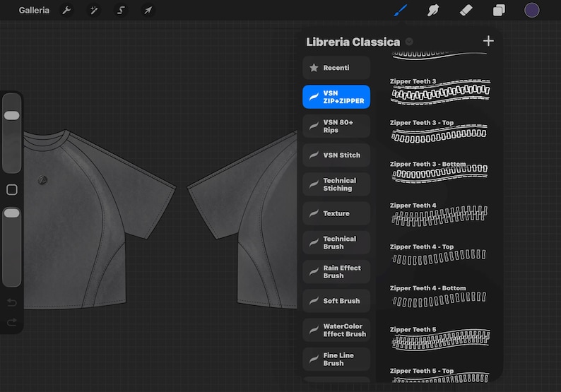Click the star icon beside Recenti
Screen dimensions: 561x392
(x=314, y=68)
